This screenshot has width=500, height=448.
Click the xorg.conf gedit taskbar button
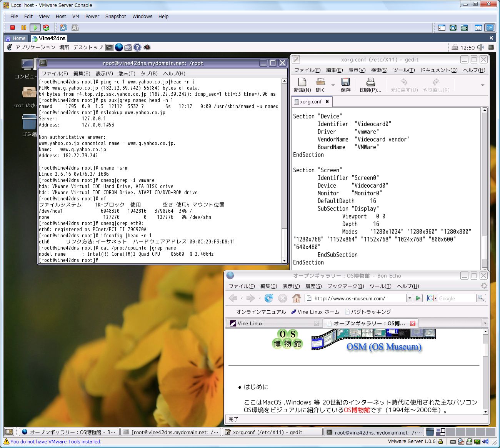coord(272,432)
